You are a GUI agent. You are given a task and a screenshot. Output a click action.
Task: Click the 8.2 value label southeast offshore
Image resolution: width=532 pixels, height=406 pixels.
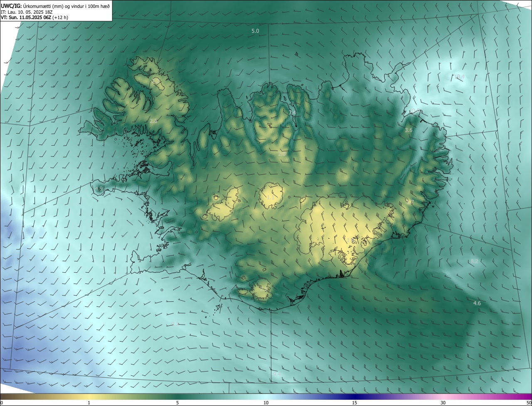pos(474,261)
